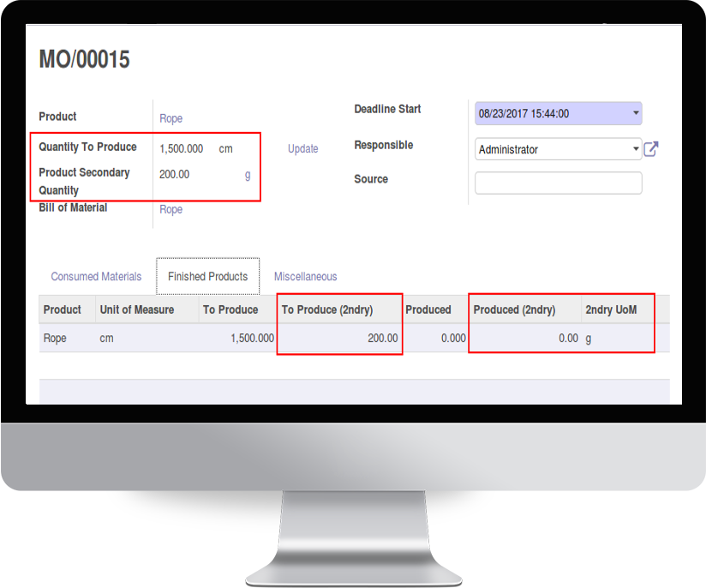Click the 1,500.000 To Produce table cell
This screenshot has width=706, height=588.
pyautogui.click(x=252, y=338)
